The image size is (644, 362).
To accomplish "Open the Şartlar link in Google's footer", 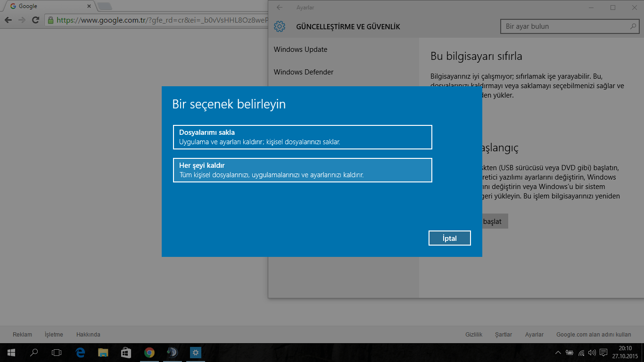I will pos(504,335).
